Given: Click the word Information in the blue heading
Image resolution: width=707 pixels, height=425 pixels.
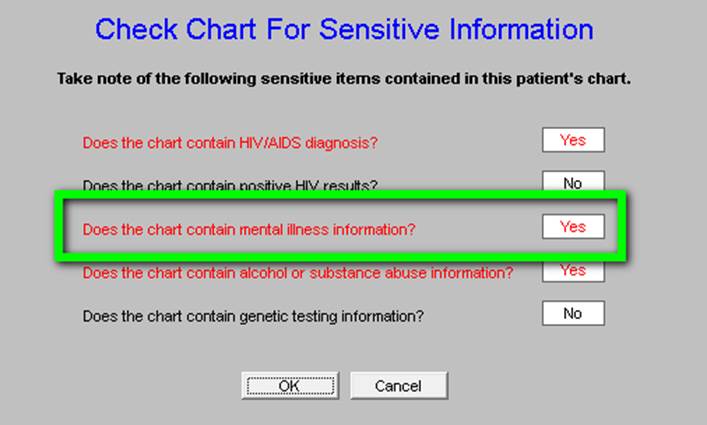Looking at the screenshot, I should [521, 29].
